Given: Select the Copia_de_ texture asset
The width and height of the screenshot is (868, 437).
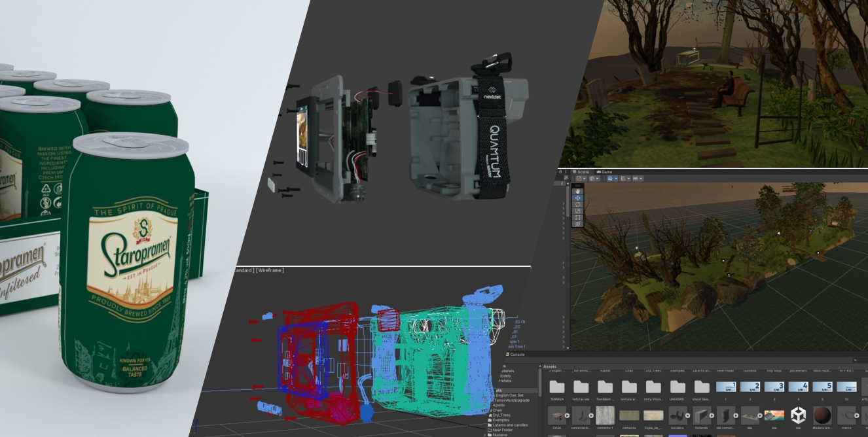Looking at the screenshot, I should [x=653, y=416].
